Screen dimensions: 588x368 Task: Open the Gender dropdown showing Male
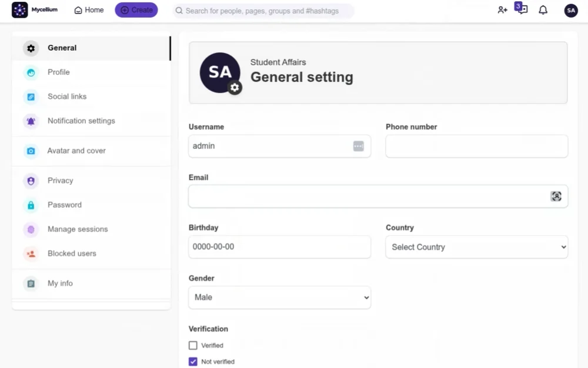[x=280, y=297]
